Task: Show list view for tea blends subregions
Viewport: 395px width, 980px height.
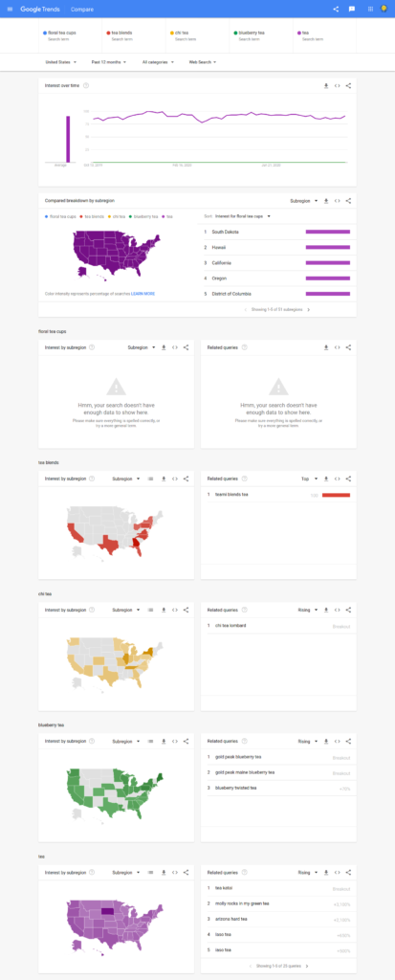Action: tap(150, 479)
